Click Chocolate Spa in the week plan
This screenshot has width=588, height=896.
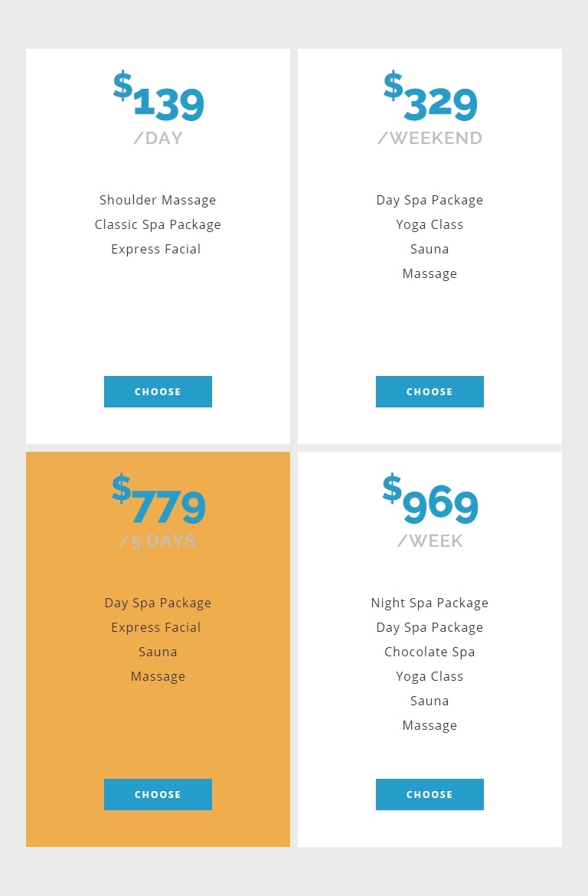[430, 652]
